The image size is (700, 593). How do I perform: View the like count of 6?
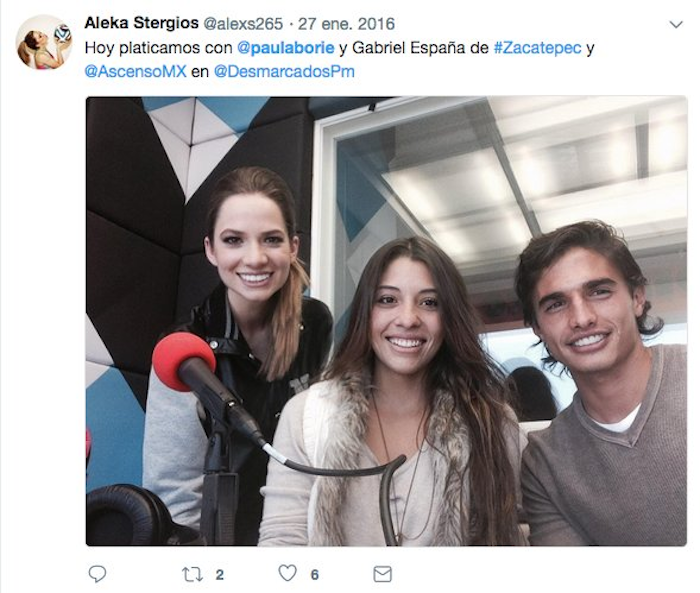click(315, 575)
